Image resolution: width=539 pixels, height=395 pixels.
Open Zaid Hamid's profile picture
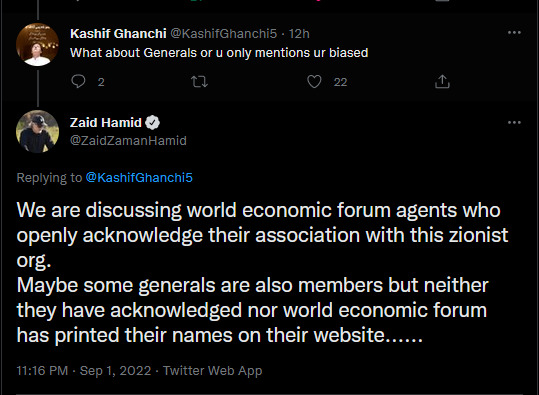37,131
